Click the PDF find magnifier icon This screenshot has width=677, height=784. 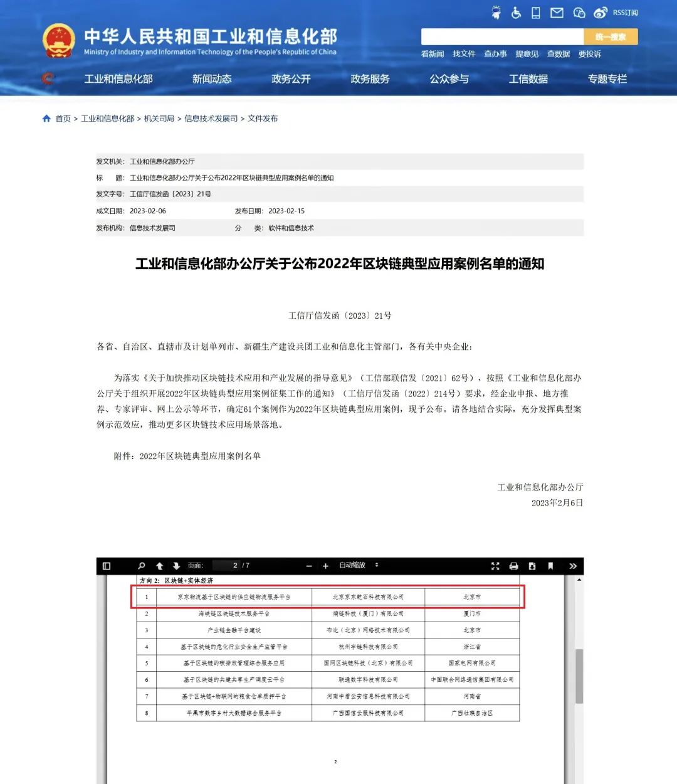[142, 566]
